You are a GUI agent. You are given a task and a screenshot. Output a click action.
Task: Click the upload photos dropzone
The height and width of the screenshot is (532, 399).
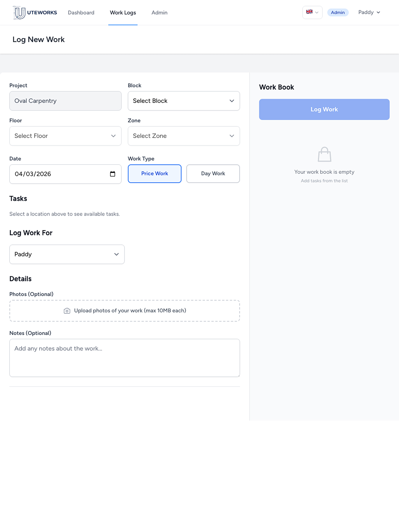125,311
